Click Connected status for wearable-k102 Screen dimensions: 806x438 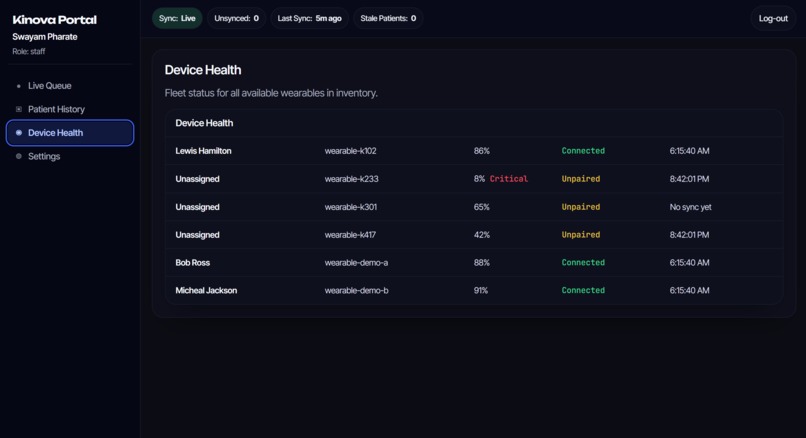coord(583,151)
